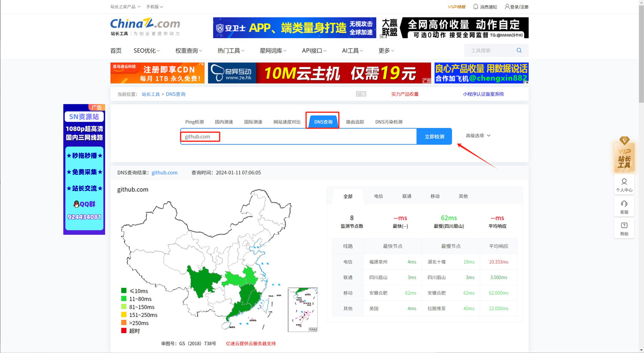This screenshot has height=353, width=644.
Task: Open the DNS查询 breadcrumb link
Action: pyautogui.click(x=176, y=94)
